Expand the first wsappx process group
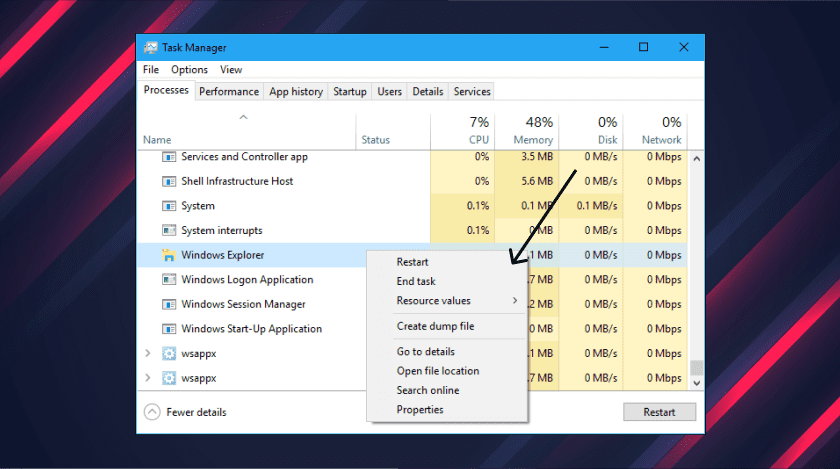 click(148, 353)
